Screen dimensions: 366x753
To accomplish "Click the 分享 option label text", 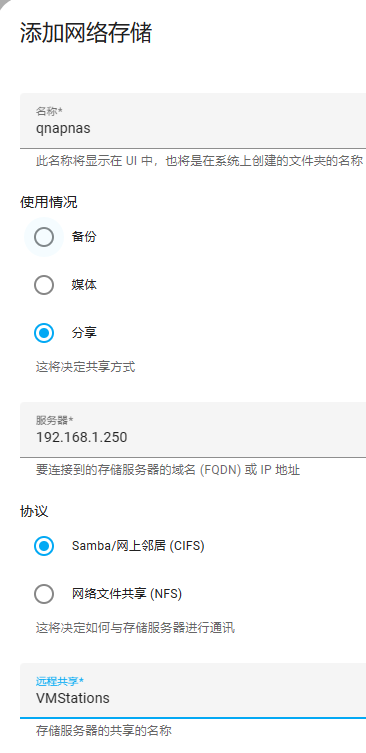I will (x=84, y=333).
